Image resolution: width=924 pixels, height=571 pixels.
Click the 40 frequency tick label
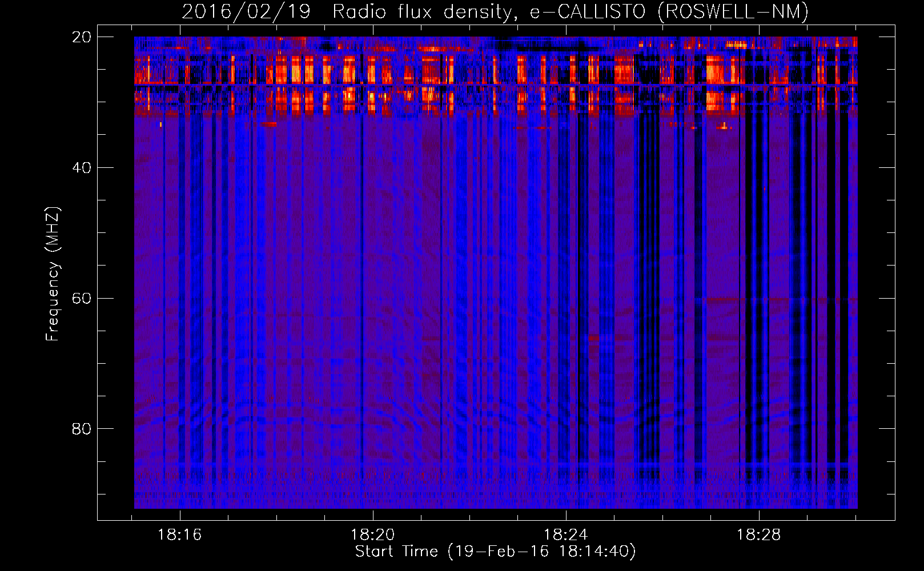coord(82,168)
